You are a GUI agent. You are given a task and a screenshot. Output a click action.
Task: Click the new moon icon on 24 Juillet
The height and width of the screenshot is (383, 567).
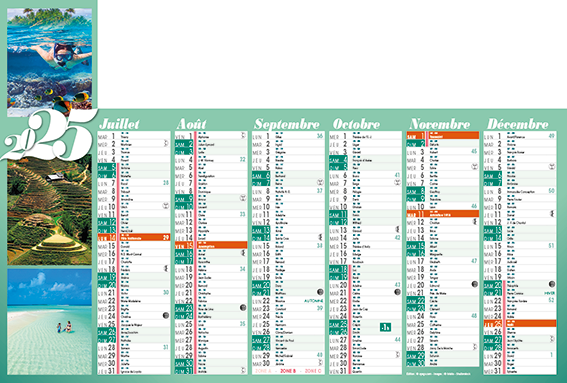pyautogui.click(x=166, y=315)
